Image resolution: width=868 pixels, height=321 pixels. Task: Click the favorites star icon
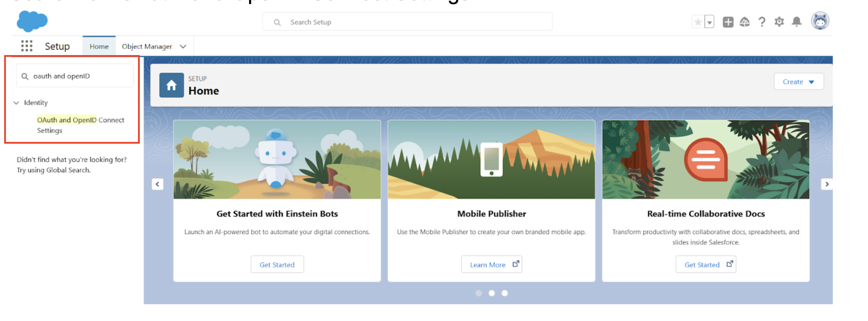point(698,22)
